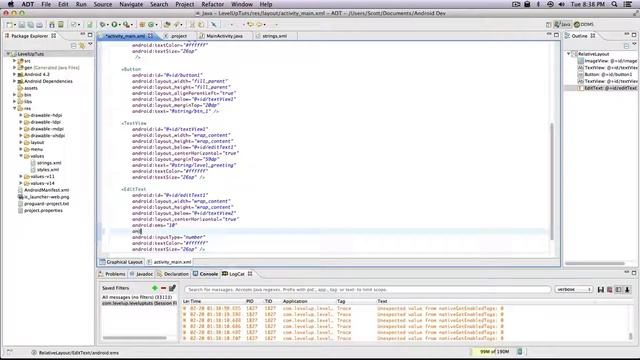Toggle Link with Editor in Package Explorer
The height and width of the screenshot is (360, 640).
click(82, 45)
